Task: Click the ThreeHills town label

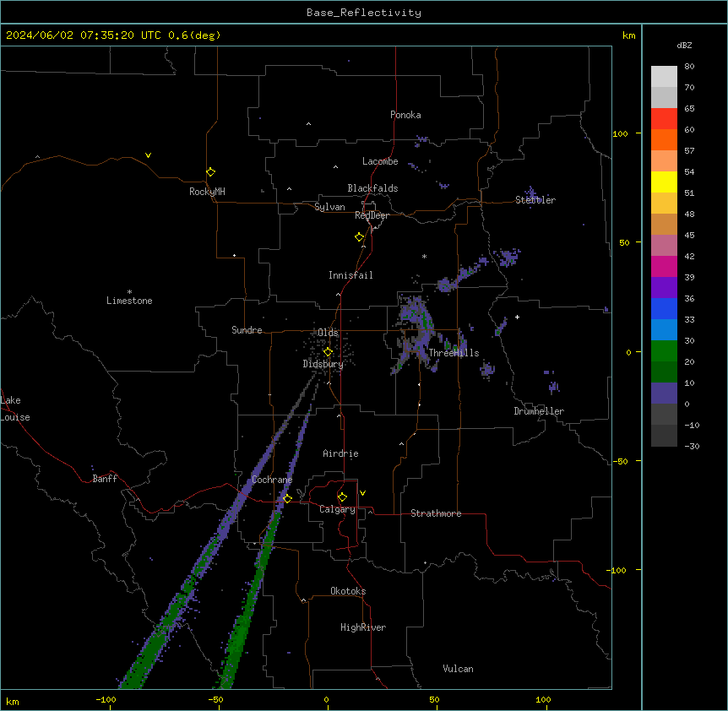Action: click(454, 353)
